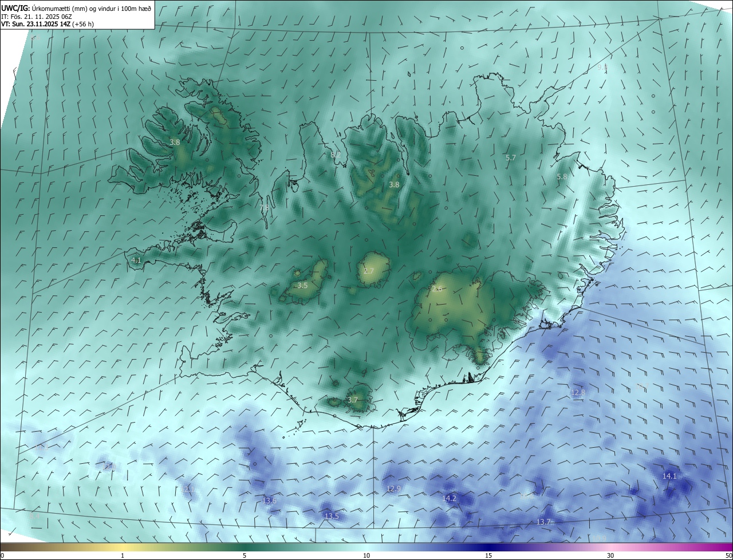
Task: Click the colorbar tick label 0
Action: (x=2, y=555)
